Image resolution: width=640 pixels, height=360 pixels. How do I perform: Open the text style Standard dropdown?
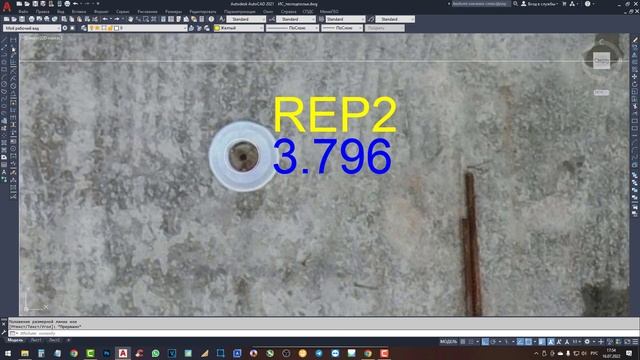(x=246, y=19)
